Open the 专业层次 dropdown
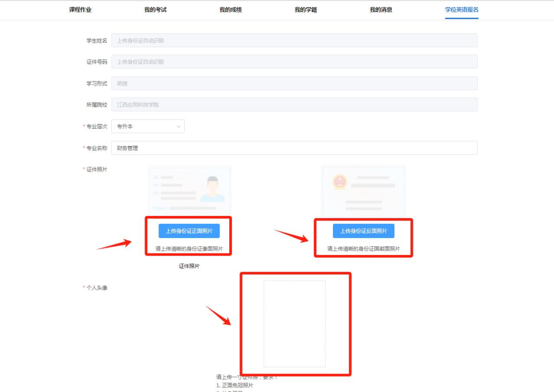The width and height of the screenshot is (554, 392). click(x=148, y=126)
